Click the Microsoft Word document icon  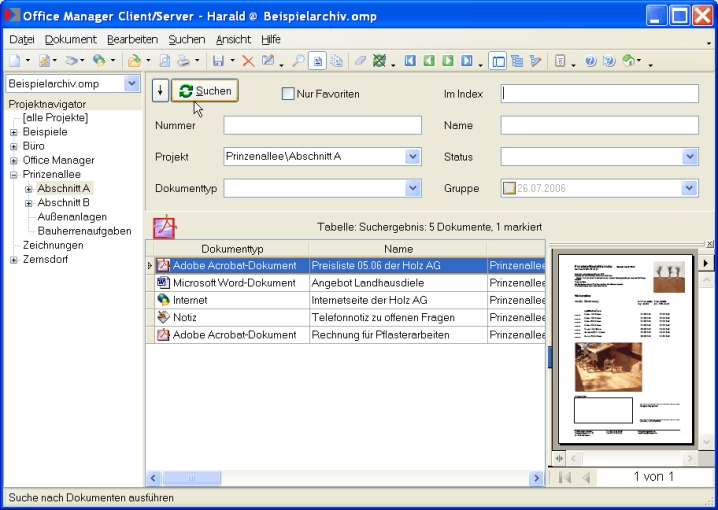tap(163, 283)
